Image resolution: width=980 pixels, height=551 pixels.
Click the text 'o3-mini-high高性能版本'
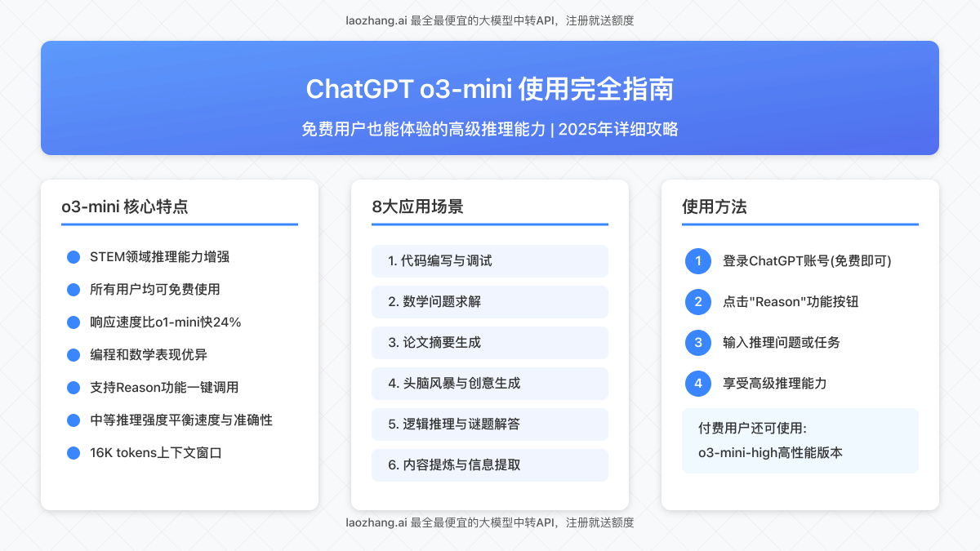pos(770,452)
